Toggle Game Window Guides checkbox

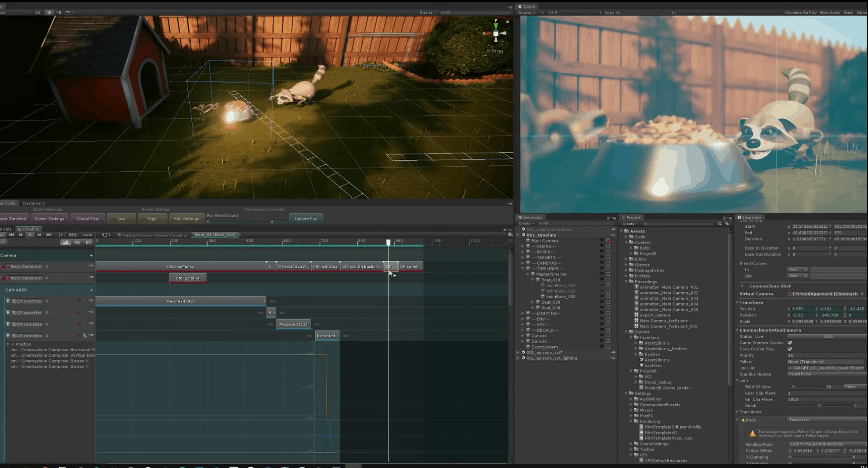(790, 343)
